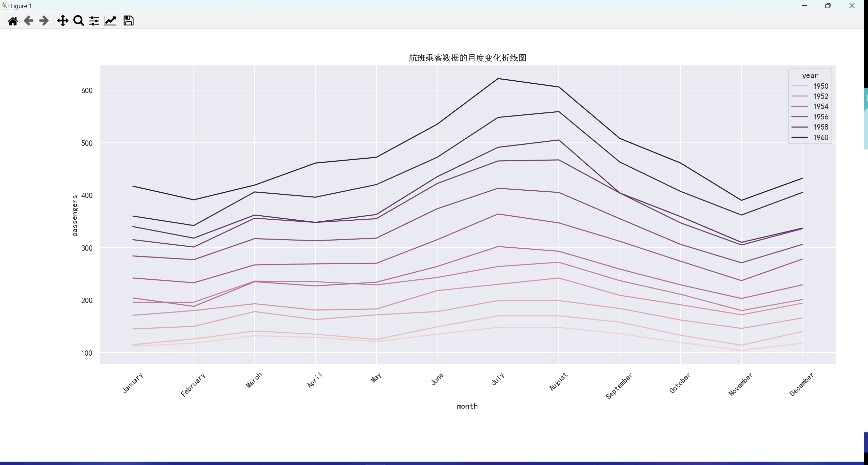Reset the plot to original view via Home
The height and width of the screenshot is (465, 868).
[13, 21]
